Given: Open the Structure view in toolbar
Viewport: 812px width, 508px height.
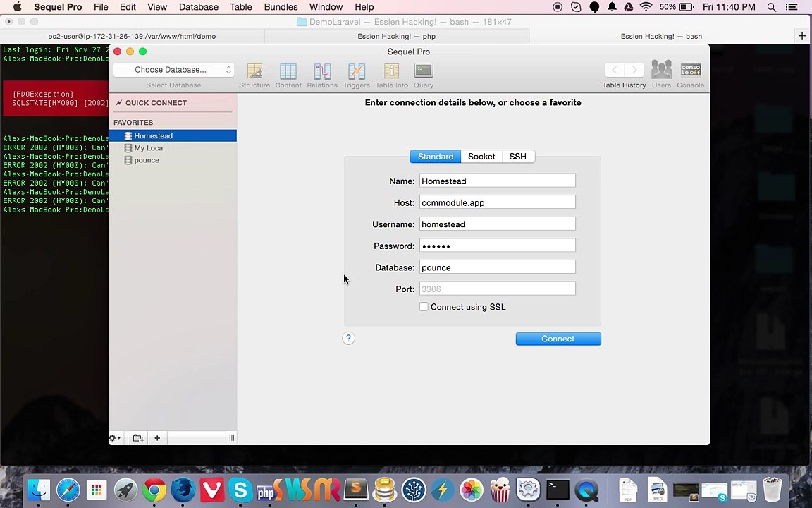Looking at the screenshot, I should pos(254,75).
